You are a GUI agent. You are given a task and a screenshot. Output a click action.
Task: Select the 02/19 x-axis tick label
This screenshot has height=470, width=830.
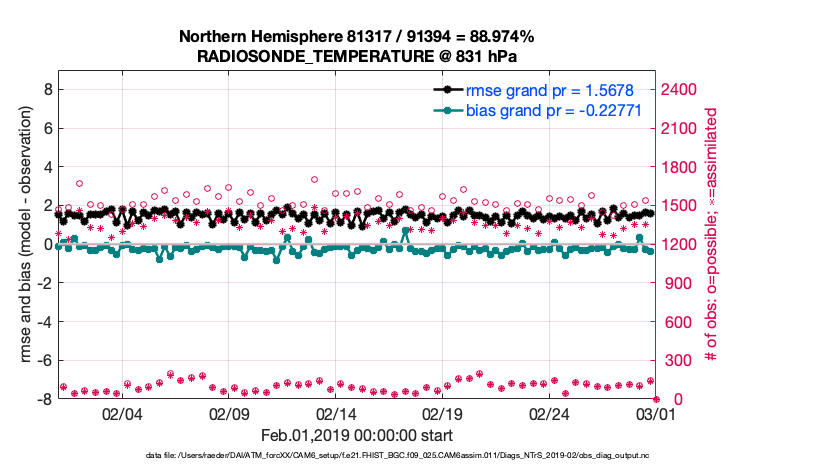tap(442, 413)
